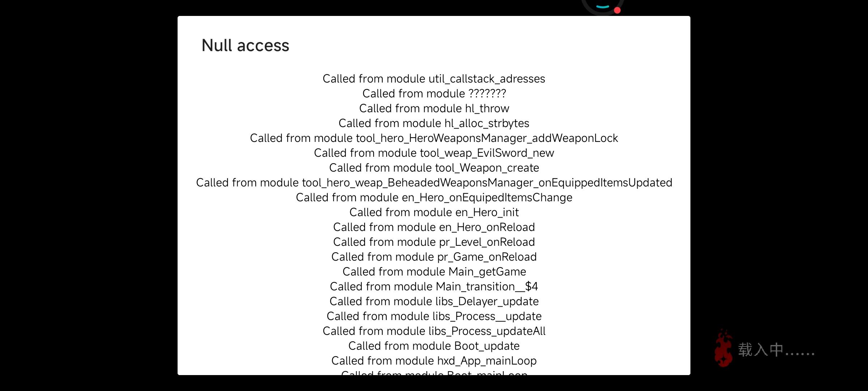Click the red recording dot indicator

(617, 10)
